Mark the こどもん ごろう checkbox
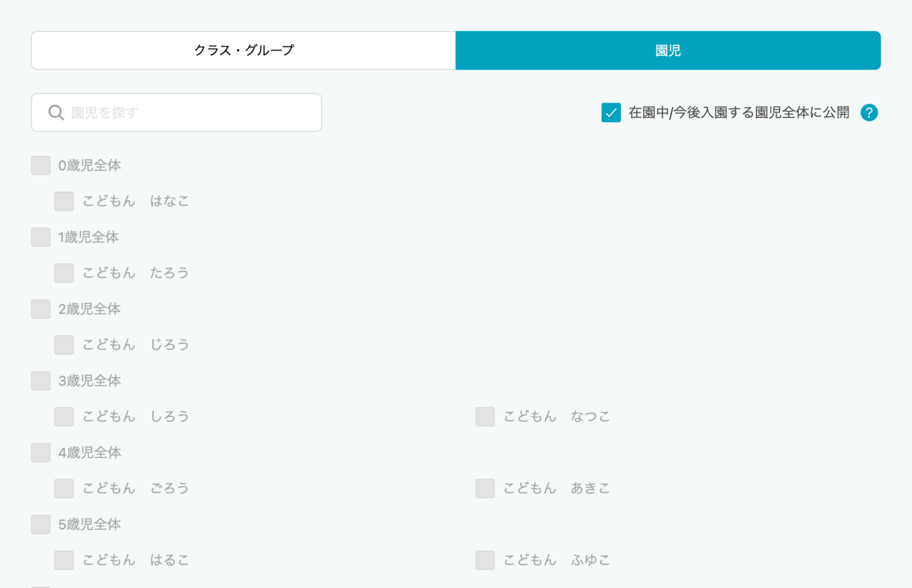This screenshot has width=912, height=588. coord(64,489)
